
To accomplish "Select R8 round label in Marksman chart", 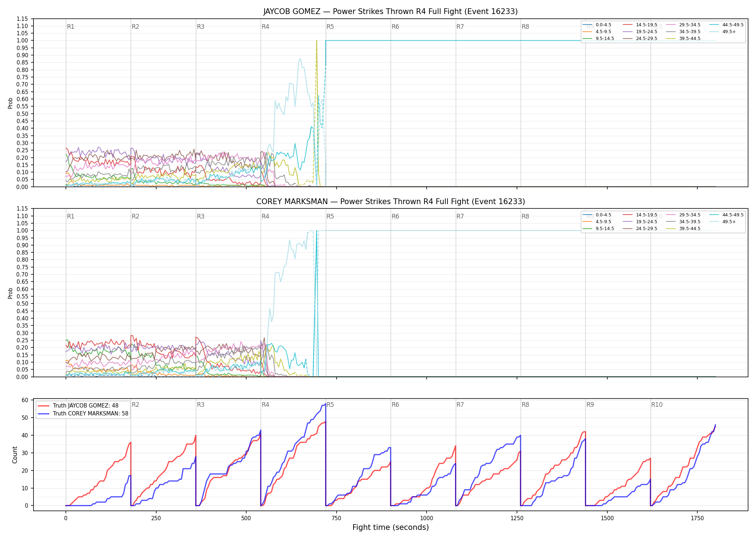I will (x=525, y=216).
